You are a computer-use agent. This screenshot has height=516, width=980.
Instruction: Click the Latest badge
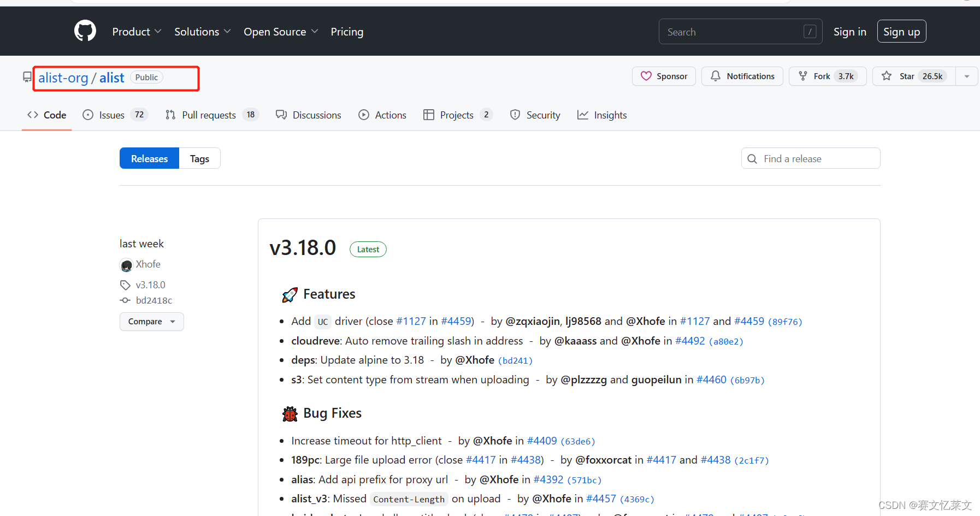coord(368,250)
